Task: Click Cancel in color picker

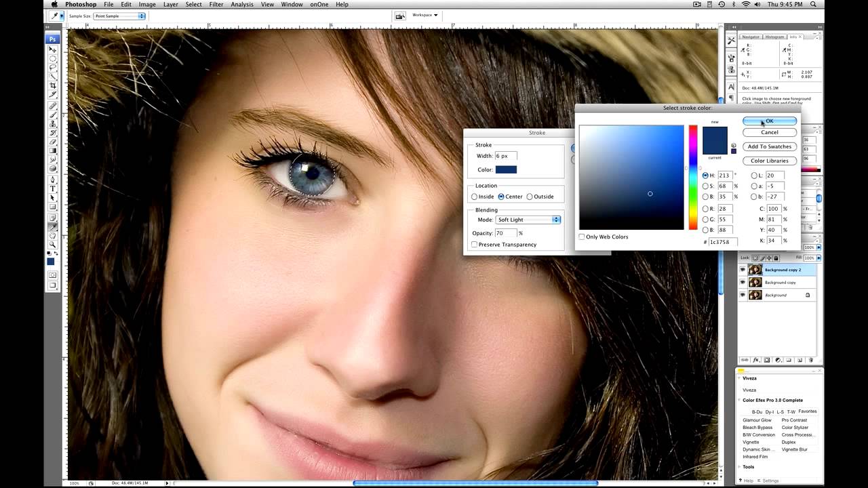Action: [x=770, y=132]
